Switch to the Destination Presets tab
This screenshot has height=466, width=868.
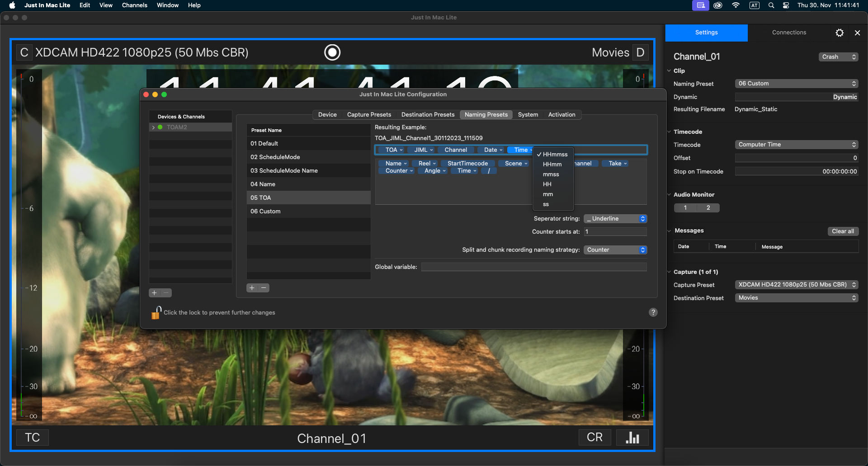428,115
